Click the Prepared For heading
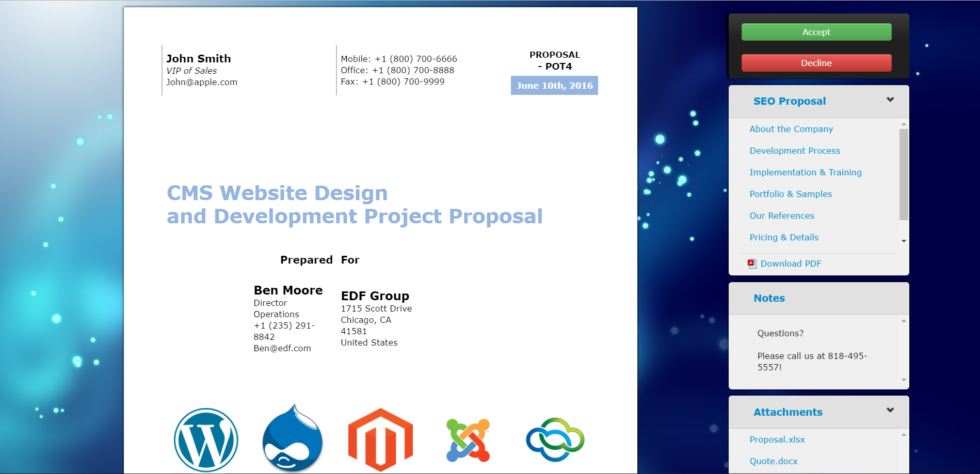This screenshot has height=474, width=980. click(x=320, y=260)
